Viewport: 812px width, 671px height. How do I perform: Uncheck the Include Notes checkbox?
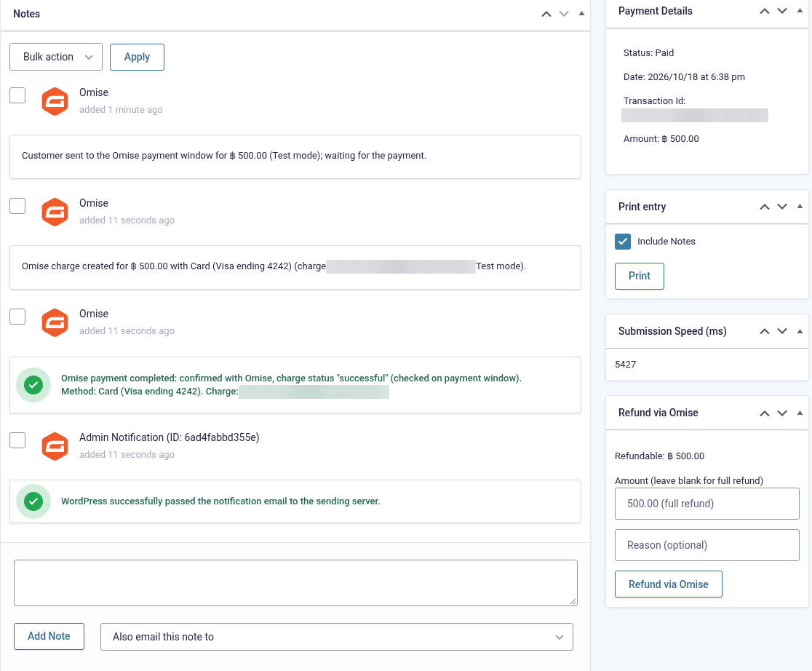pos(623,242)
